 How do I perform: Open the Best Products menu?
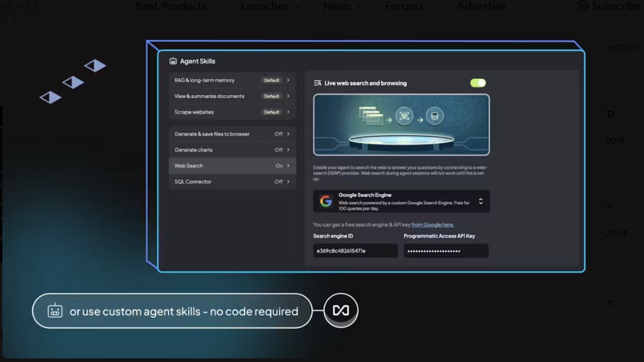[177, 6]
